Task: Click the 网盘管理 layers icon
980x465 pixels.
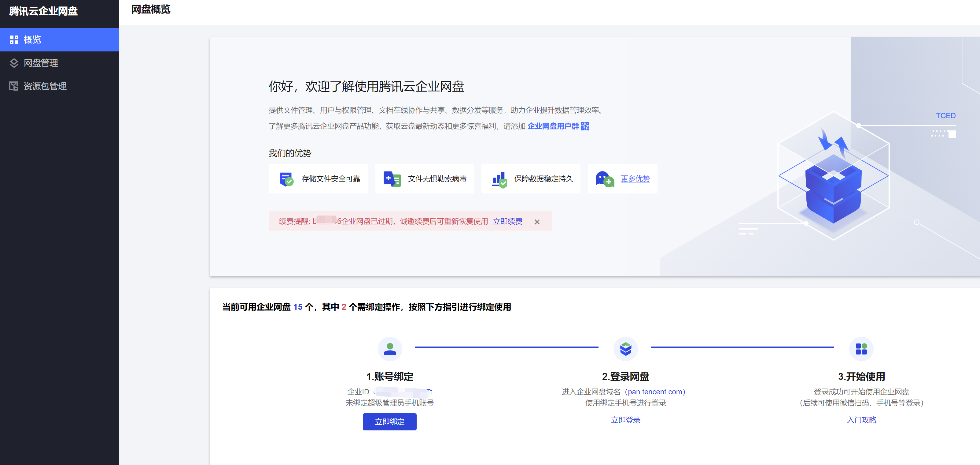Action: [14, 63]
